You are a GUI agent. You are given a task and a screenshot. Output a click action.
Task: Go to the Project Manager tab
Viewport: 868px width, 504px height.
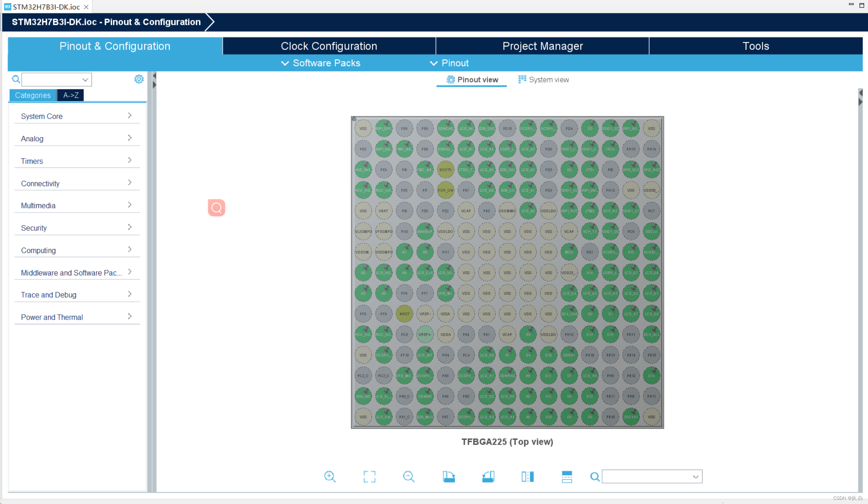tap(542, 46)
